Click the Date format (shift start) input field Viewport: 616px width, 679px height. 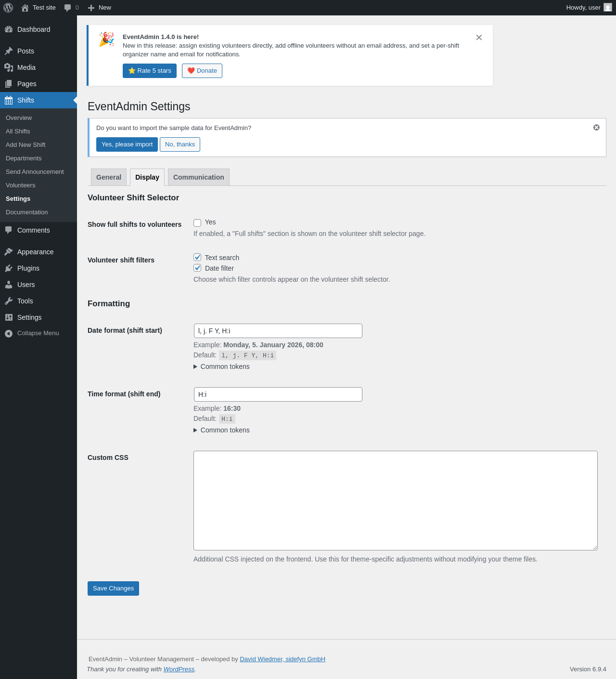pyautogui.click(x=278, y=331)
